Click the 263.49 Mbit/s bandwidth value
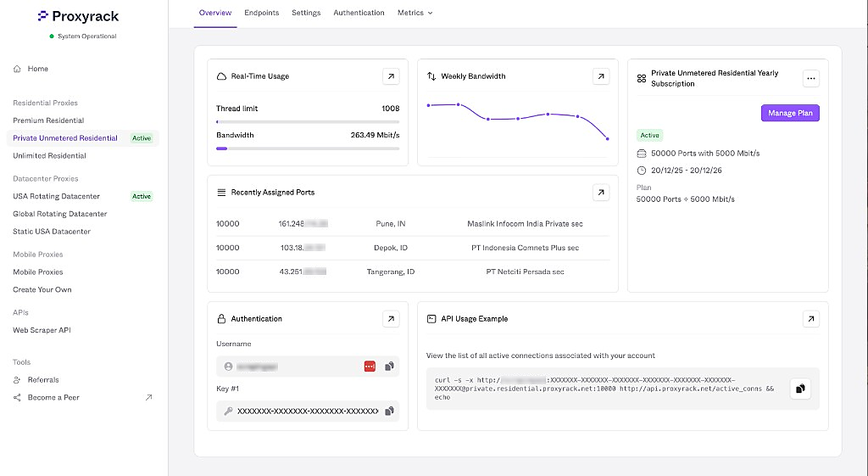 [375, 135]
